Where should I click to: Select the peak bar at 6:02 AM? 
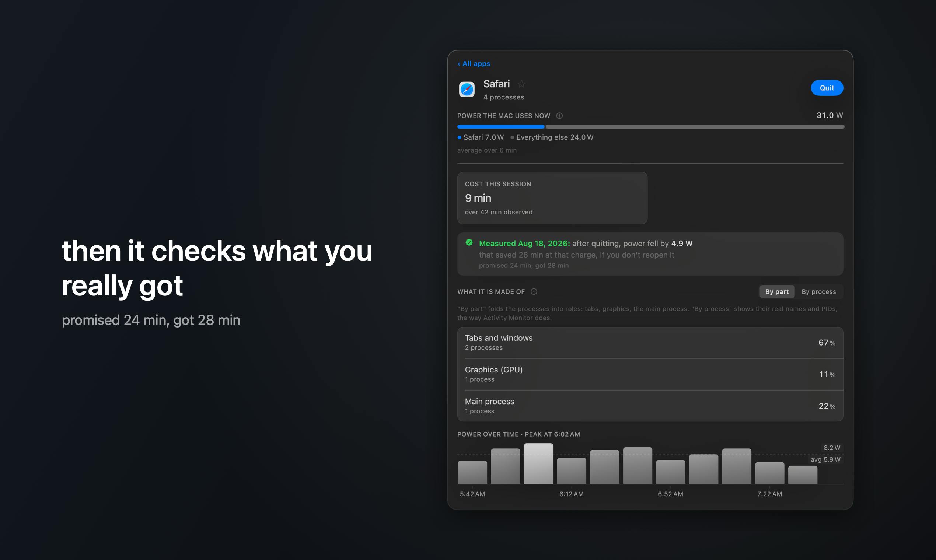coord(538,463)
